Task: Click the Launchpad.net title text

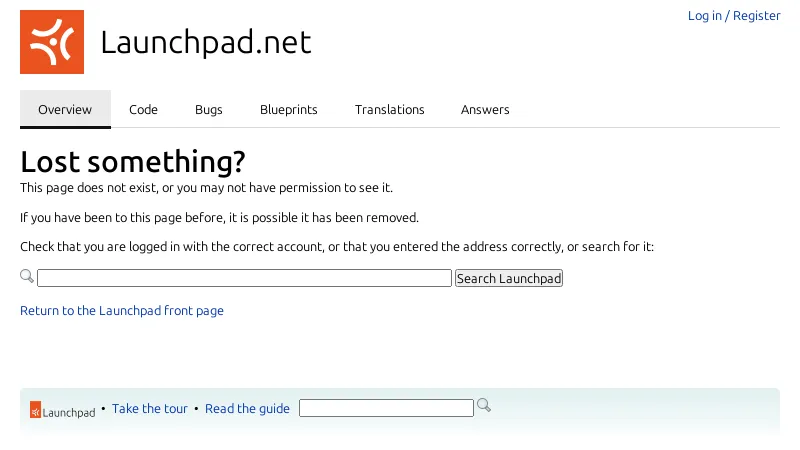Action: pyautogui.click(x=206, y=42)
